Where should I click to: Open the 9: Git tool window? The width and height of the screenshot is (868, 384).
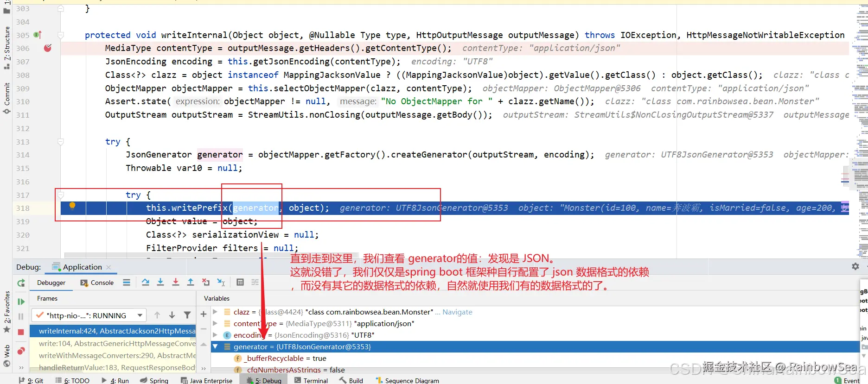coord(32,380)
